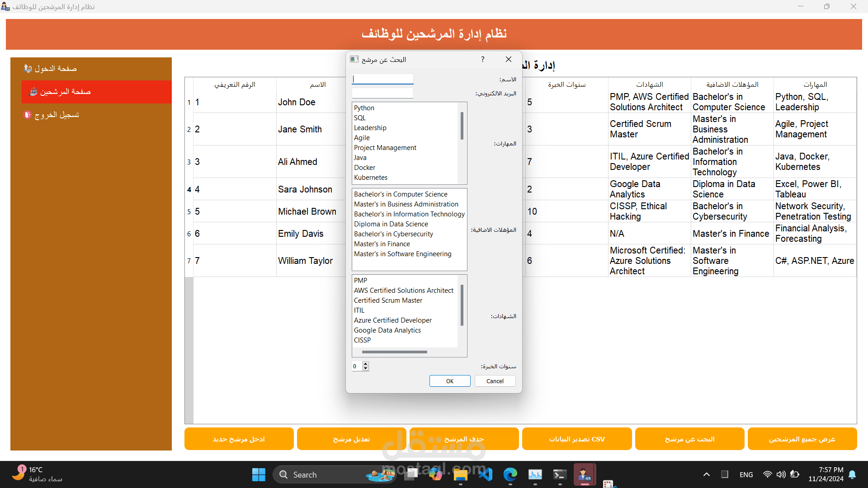Select Master's in Finance qualification
This screenshot has height=488, width=868.
[x=382, y=244]
